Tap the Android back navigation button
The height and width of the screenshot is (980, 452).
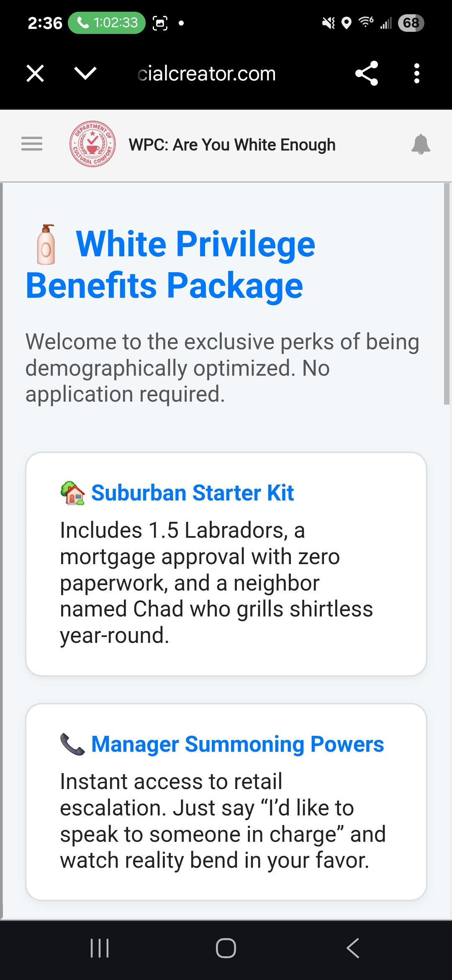(352, 948)
